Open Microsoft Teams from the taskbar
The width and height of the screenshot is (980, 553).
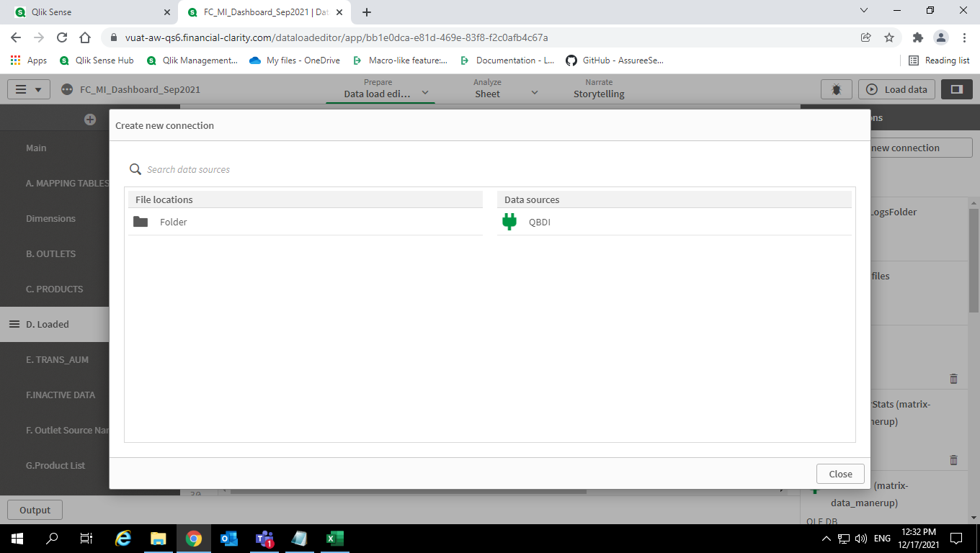pos(264,538)
